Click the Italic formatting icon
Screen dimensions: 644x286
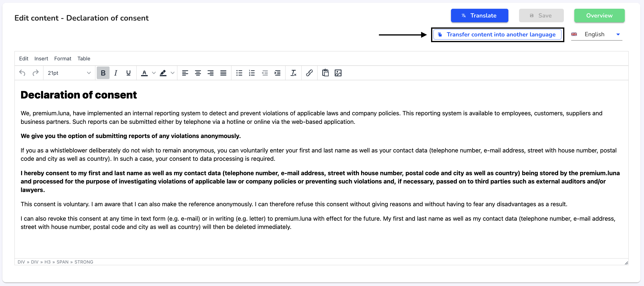115,73
